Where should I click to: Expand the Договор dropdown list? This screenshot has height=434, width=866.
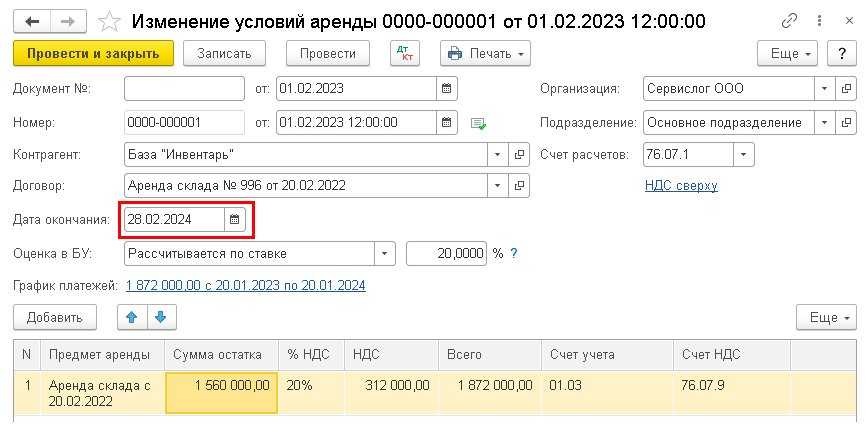[x=498, y=186]
